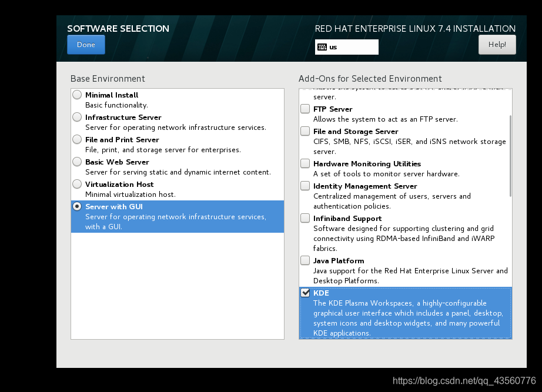This screenshot has height=392, width=542.
Task: Select Minimal Install radio button
Action: (x=77, y=95)
